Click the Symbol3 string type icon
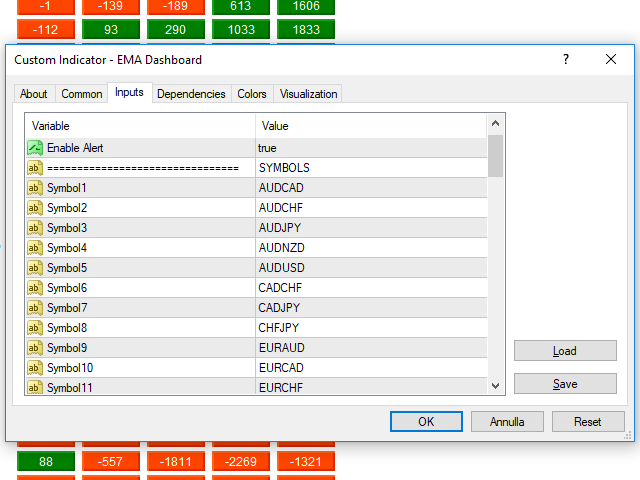640x480 pixels. [35, 228]
